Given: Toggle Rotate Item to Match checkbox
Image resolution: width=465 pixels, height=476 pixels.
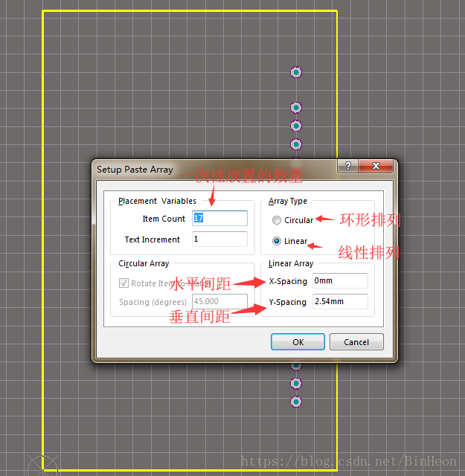Looking at the screenshot, I should pos(124,283).
